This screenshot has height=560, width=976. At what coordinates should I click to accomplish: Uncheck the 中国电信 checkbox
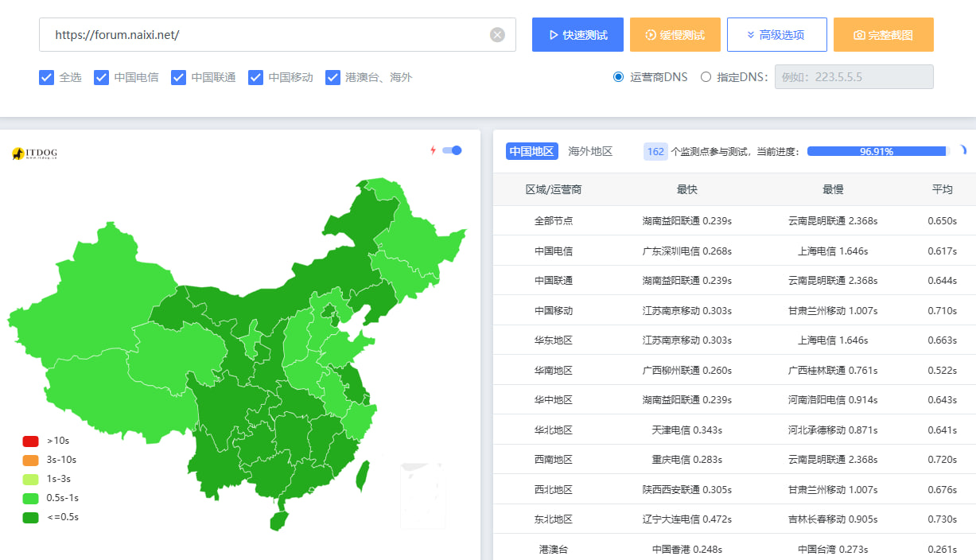[101, 77]
